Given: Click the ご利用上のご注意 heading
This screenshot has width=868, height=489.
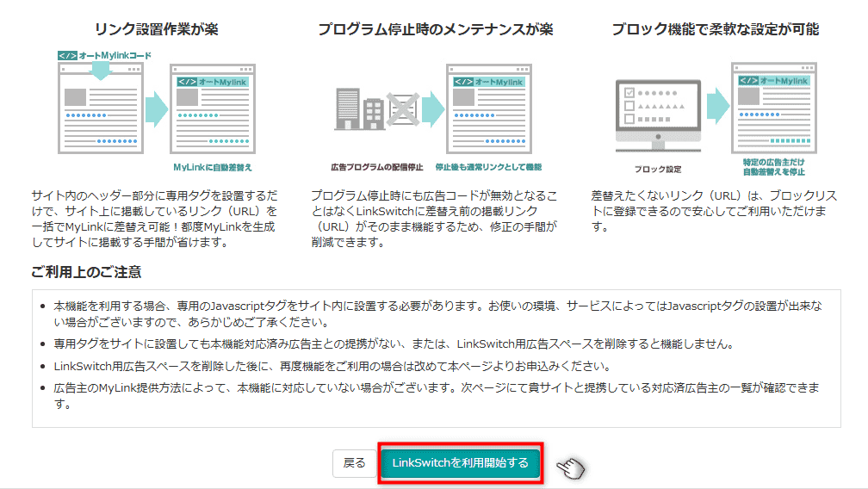Looking at the screenshot, I should click(x=86, y=271).
